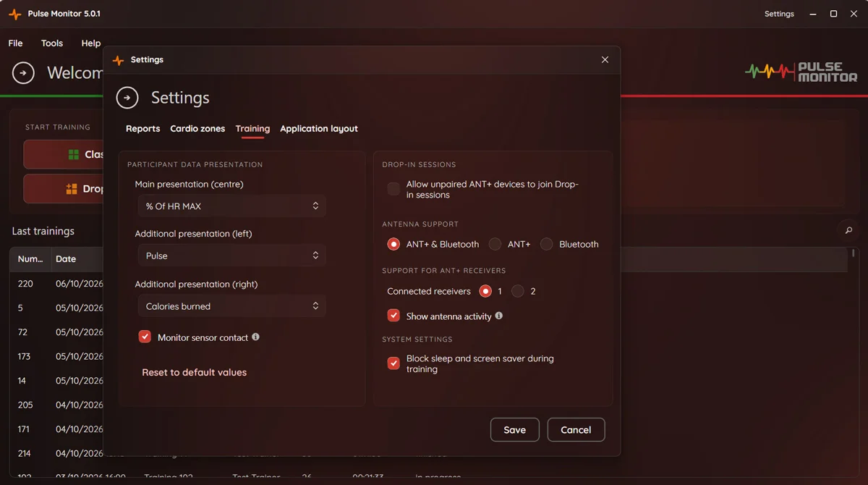Open the Main presentation (centre) dropdown
Viewport: 868px width, 485px height.
coord(231,206)
